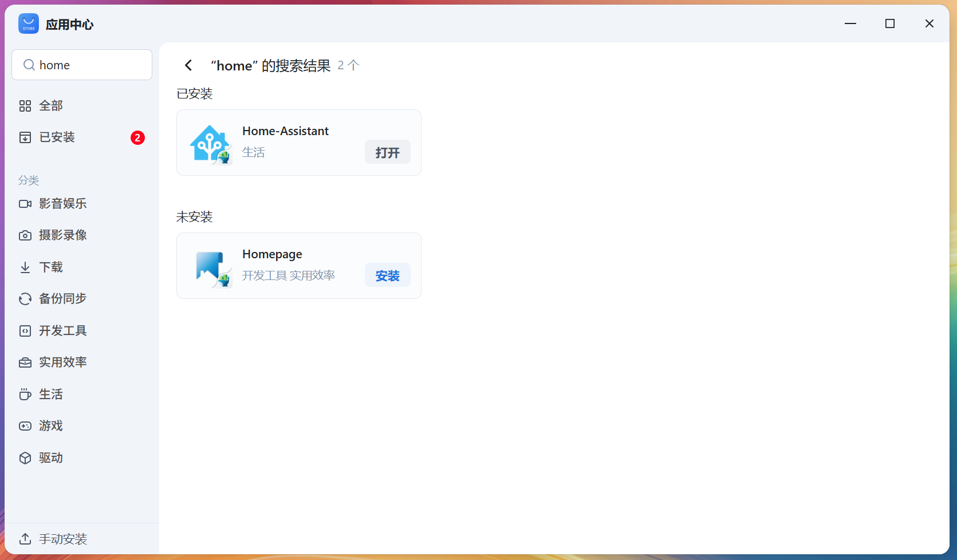View the 驱动 category

(51, 458)
